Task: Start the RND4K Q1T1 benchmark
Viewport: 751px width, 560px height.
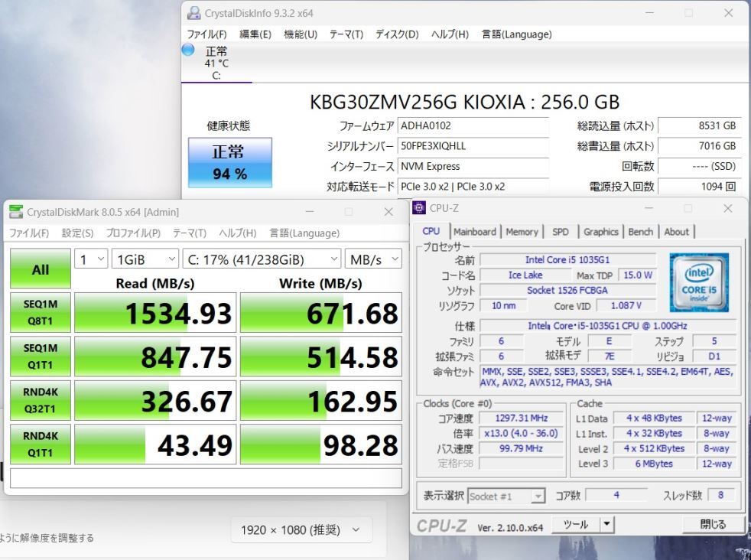Action: (41, 444)
